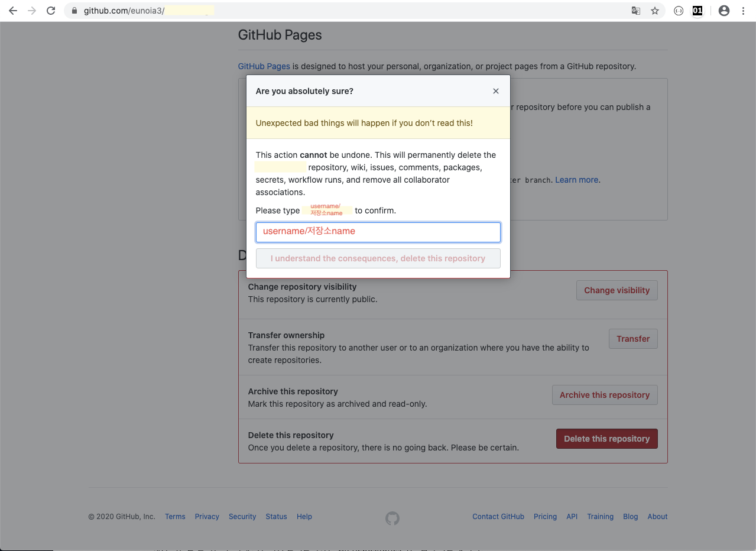
Task: Click the padlock site info icon
Action: [x=74, y=11]
